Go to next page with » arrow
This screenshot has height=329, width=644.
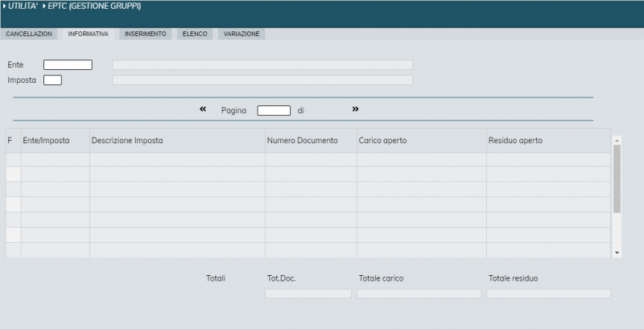click(x=355, y=109)
